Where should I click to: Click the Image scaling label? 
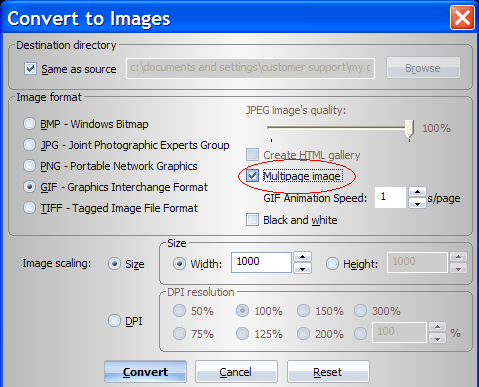(x=57, y=263)
